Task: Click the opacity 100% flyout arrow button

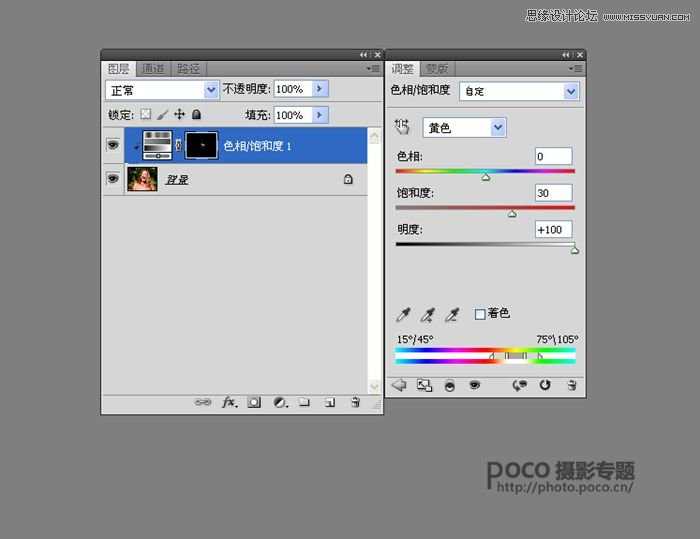Action: (320, 89)
